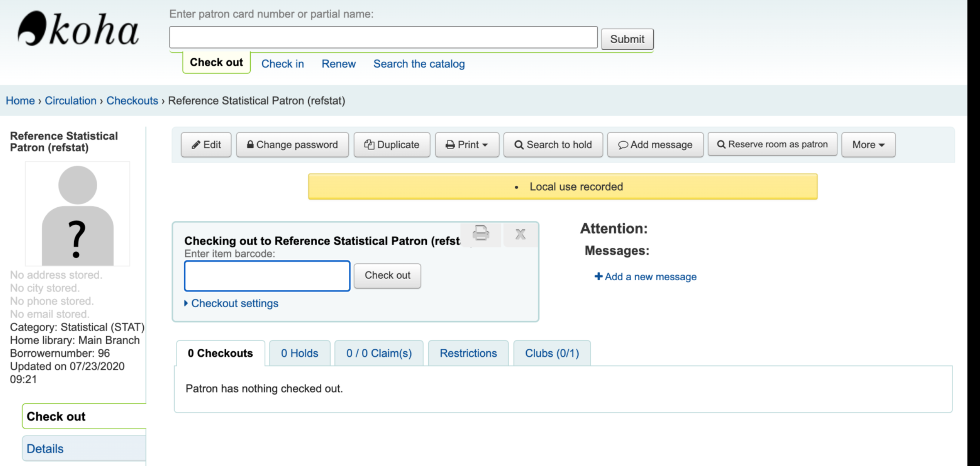Switch to the 0 Holds tab
The height and width of the screenshot is (466, 980).
click(299, 353)
